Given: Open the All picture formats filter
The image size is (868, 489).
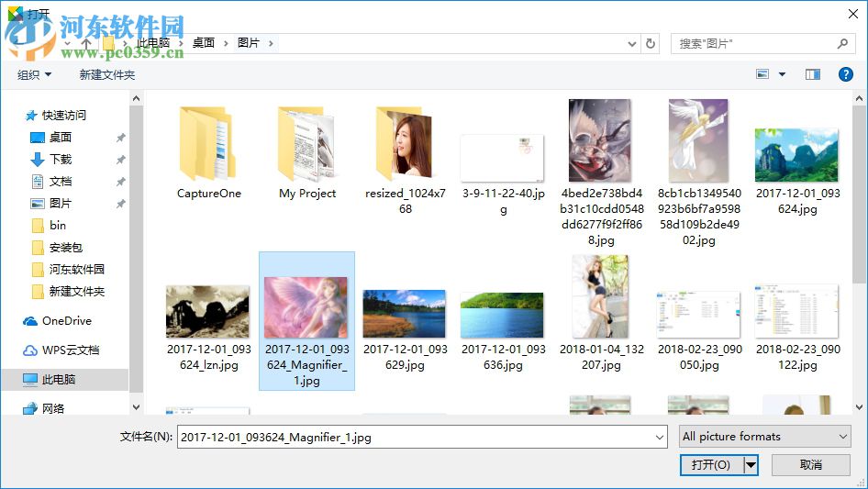Looking at the screenshot, I should [765, 437].
